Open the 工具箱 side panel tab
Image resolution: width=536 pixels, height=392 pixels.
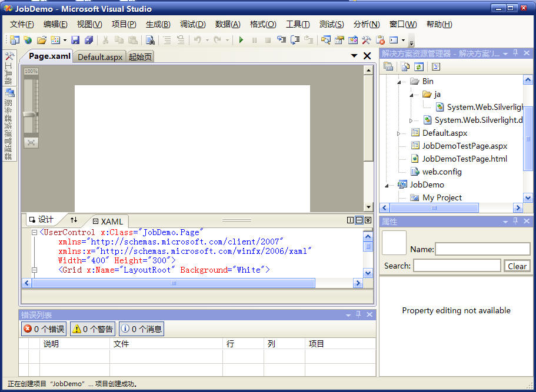(x=9, y=68)
